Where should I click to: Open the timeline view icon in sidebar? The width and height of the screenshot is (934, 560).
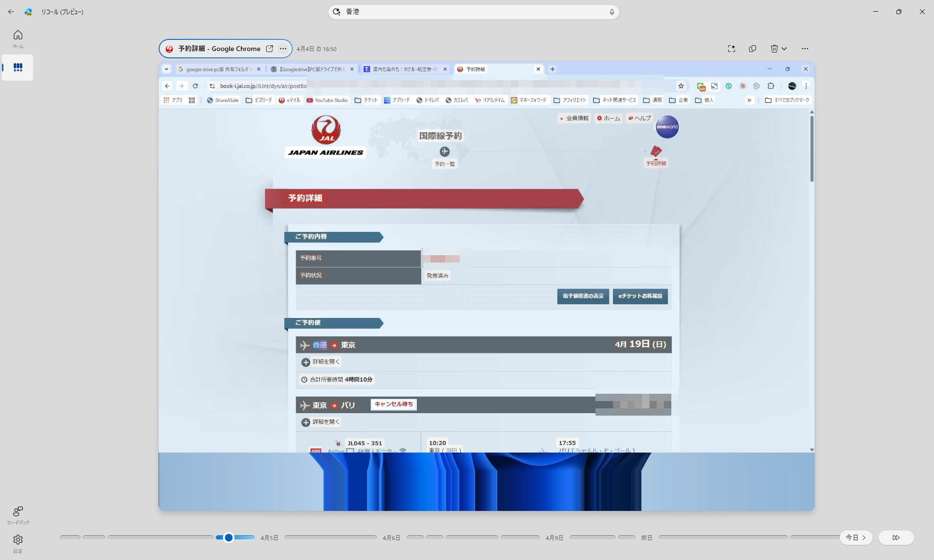coord(18,68)
